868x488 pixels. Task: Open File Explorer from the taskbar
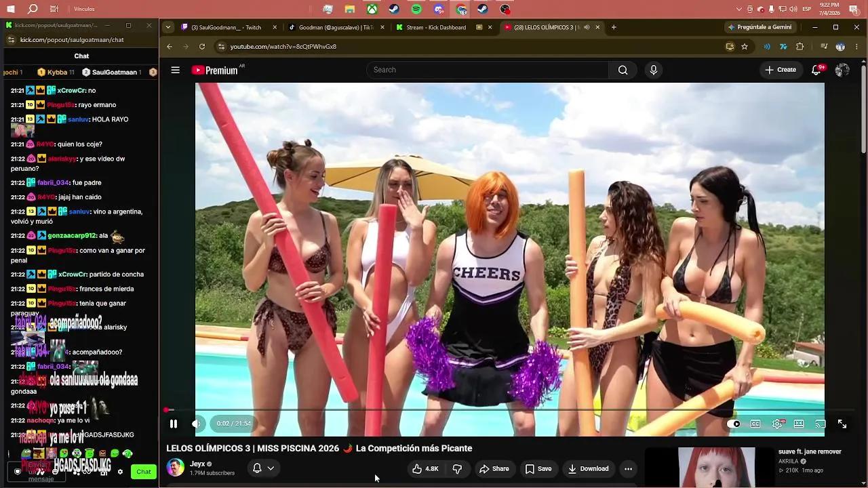[x=350, y=9]
